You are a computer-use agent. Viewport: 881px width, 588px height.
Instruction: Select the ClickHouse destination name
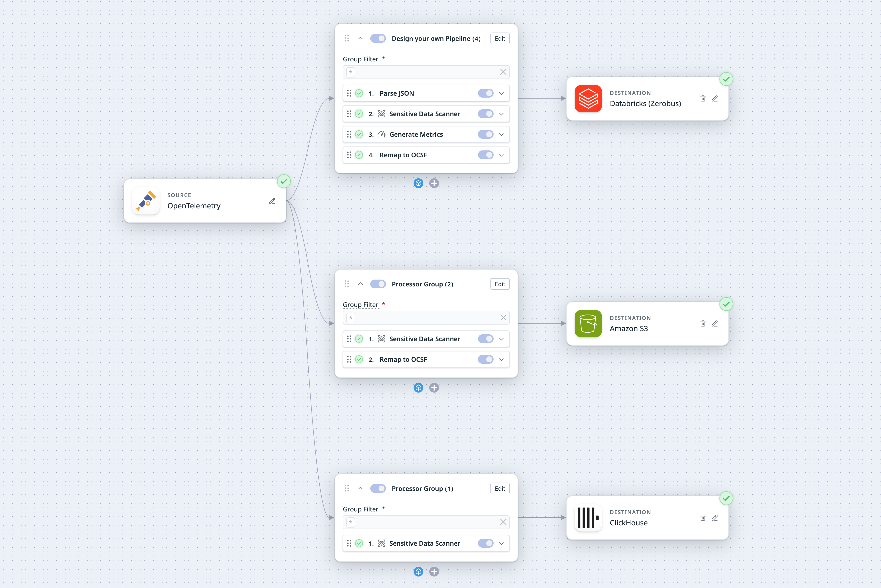pyautogui.click(x=628, y=523)
